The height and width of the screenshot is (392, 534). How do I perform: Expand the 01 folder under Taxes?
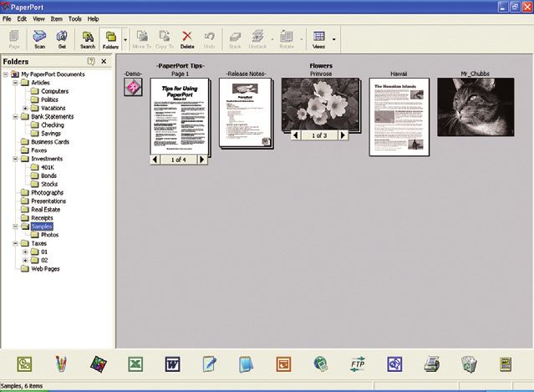click(x=25, y=252)
